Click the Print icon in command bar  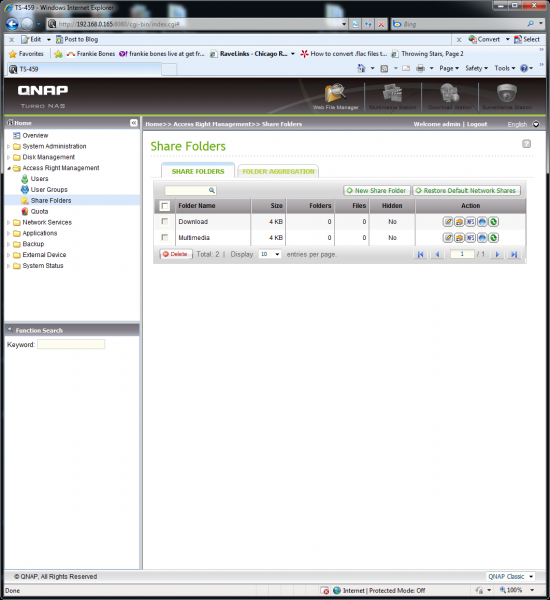click(x=420, y=68)
